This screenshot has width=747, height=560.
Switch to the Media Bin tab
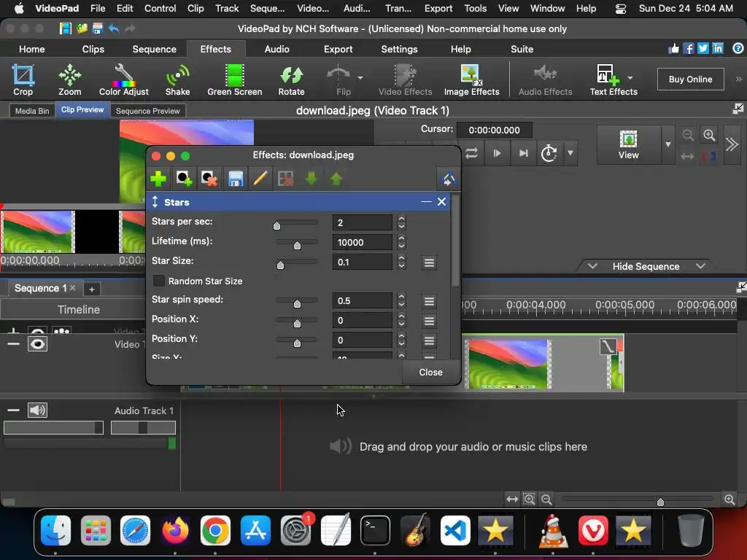[x=32, y=111]
